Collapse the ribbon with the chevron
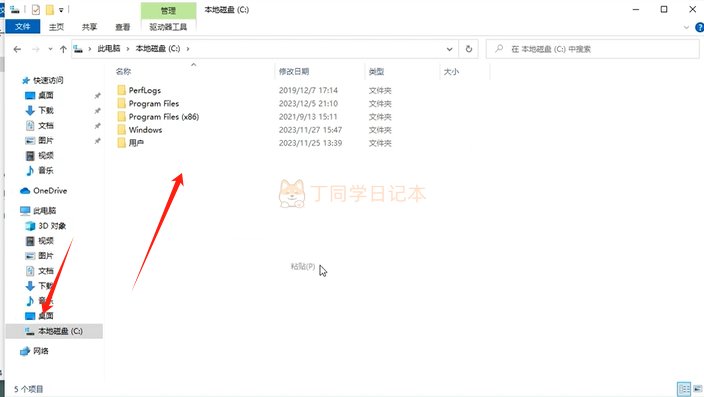Image resolution: width=704 pixels, height=397 pixels. (x=686, y=27)
